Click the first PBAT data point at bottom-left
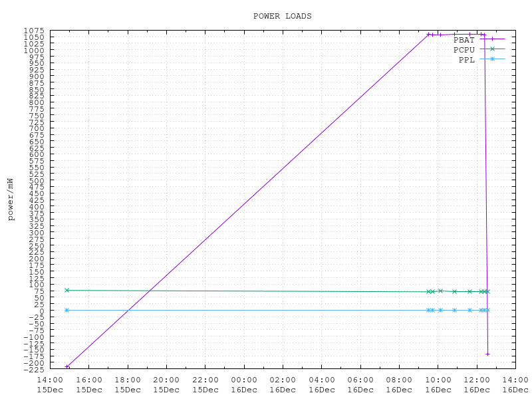The image size is (532, 399). tap(66, 366)
